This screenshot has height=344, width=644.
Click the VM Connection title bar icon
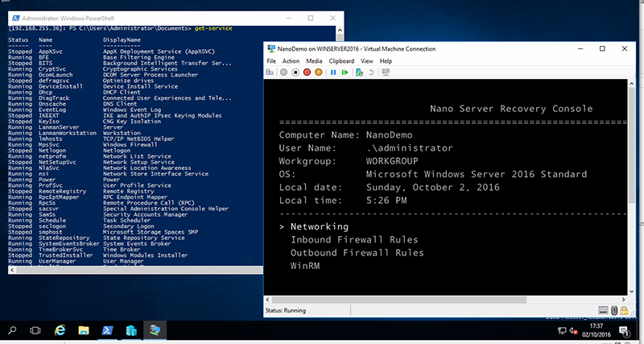click(x=271, y=48)
